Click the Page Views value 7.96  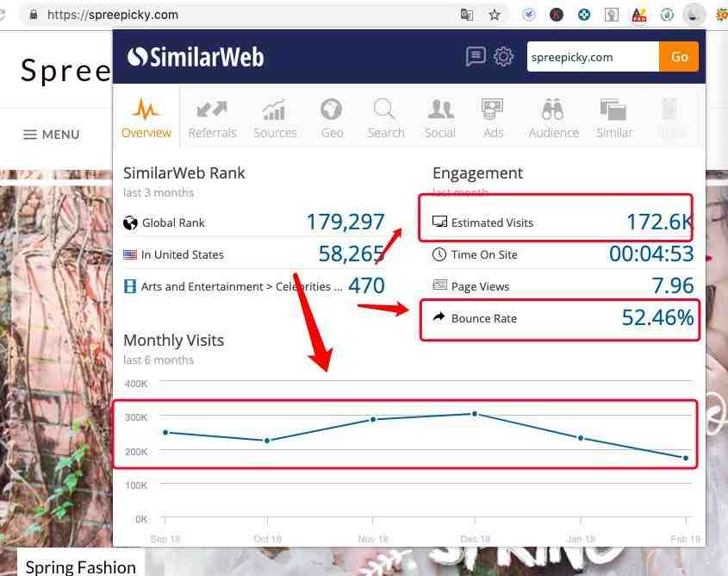(x=673, y=285)
